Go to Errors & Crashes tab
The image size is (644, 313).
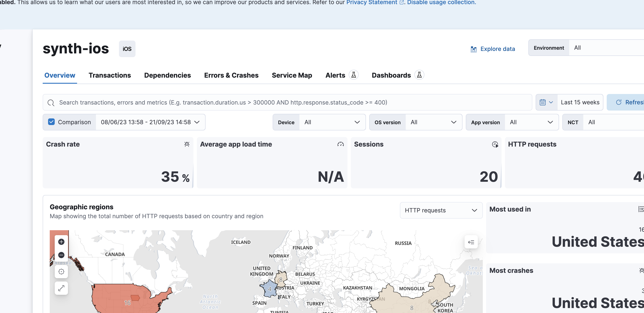[x=231, y=75]
